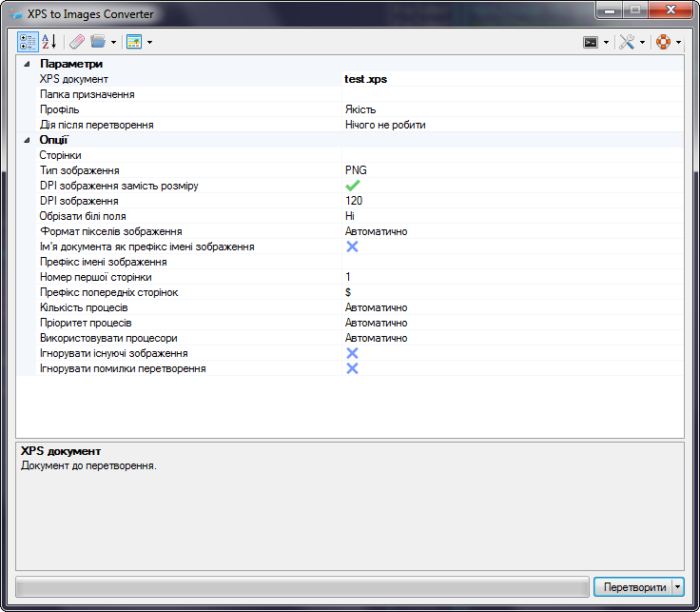Collapse the Параметри section
Viewport: 700px width, 612px height.
[x=27, y=64]
